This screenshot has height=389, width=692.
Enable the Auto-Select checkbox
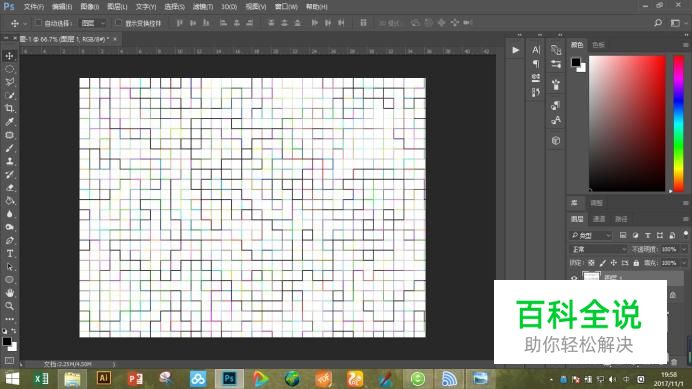click(x=38, y=23)
